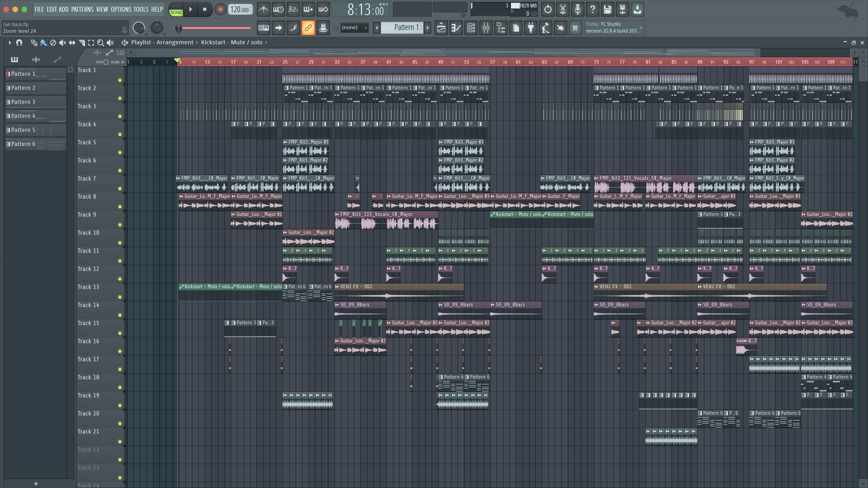This screenshot has width=868, height=488.
Task: Expand the FL Studio news panel arrow
Action: coord(641,28)
